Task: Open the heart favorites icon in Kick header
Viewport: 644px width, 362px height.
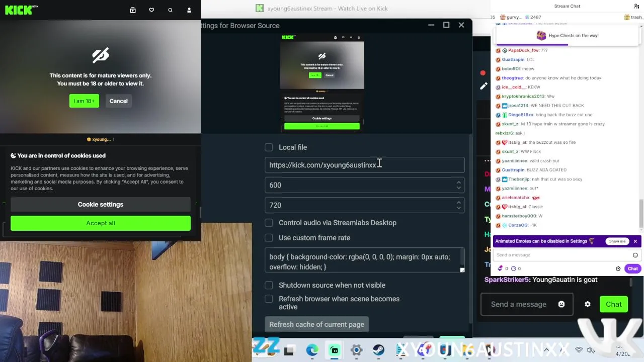Action: (151, 10)
